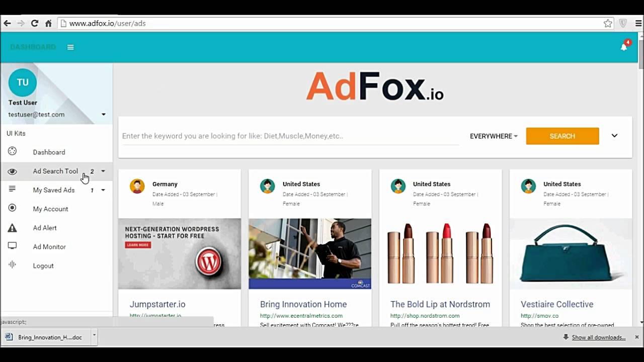Open the lipsticks ad image
Image resolution: width=644 pixels, height=362 pixels.
[440, 254]
